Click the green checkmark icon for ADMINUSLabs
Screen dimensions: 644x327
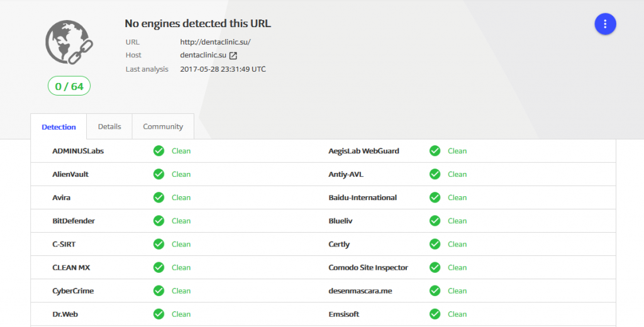pos(159,151)
